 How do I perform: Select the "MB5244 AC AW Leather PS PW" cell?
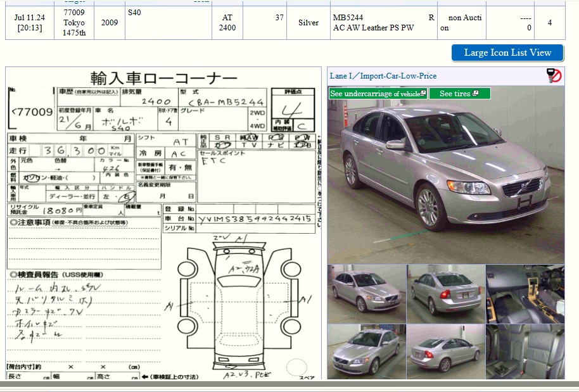384,23
